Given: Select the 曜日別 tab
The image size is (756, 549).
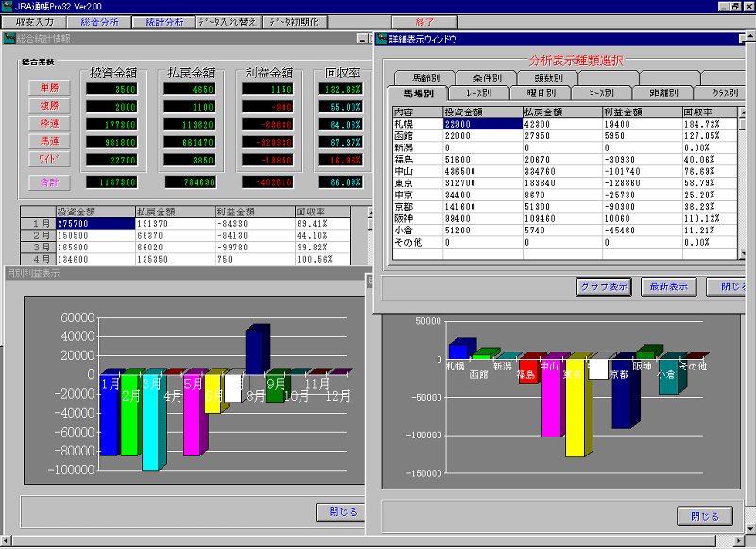Looking at the screenshot, I should click(541, 94).
